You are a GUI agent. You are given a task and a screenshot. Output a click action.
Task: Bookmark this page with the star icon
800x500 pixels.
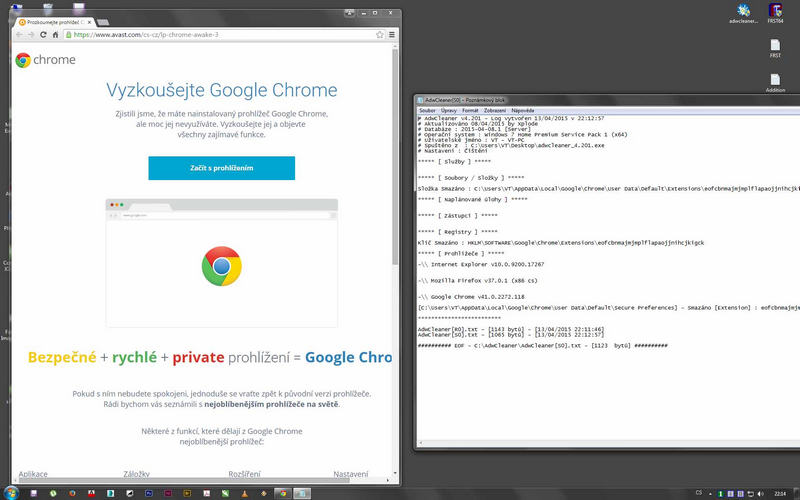(x=377, y=34)
